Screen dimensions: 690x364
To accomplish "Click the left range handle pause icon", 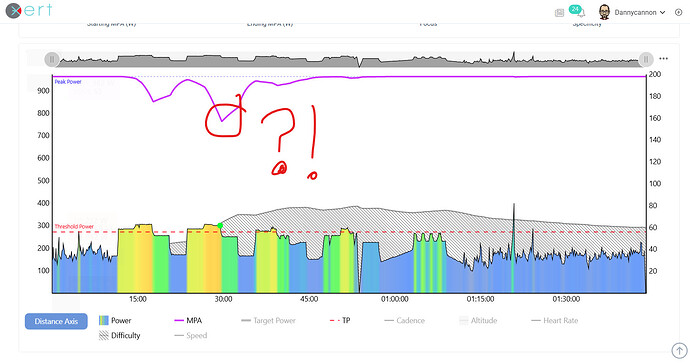I will (52, 59).
